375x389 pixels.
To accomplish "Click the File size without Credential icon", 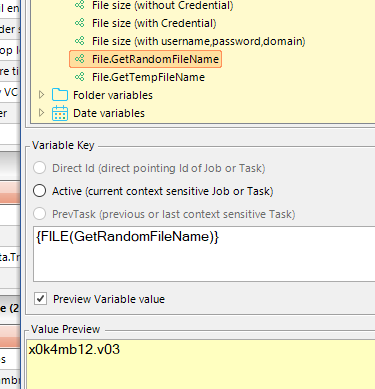I will coord(79,5).
